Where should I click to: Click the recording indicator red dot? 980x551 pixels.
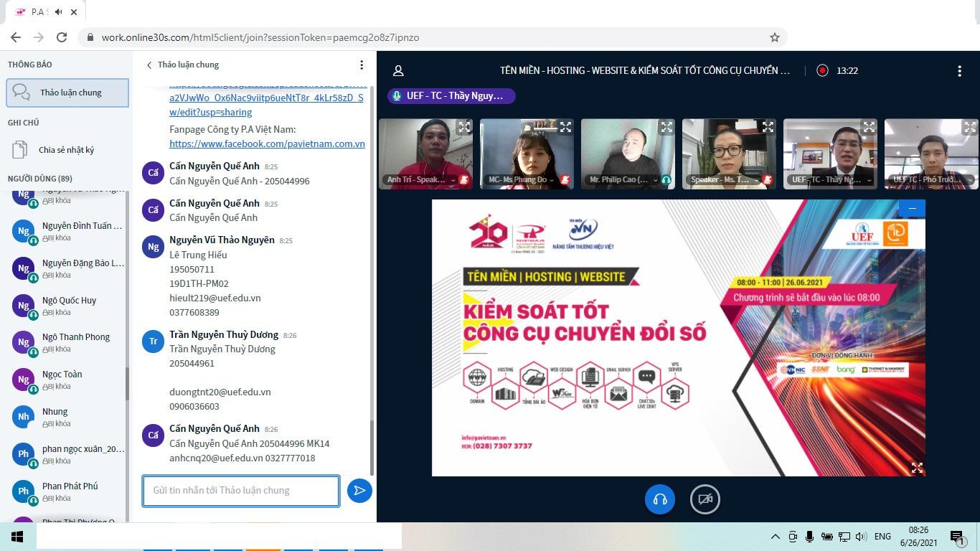click(x=822, y=70)
